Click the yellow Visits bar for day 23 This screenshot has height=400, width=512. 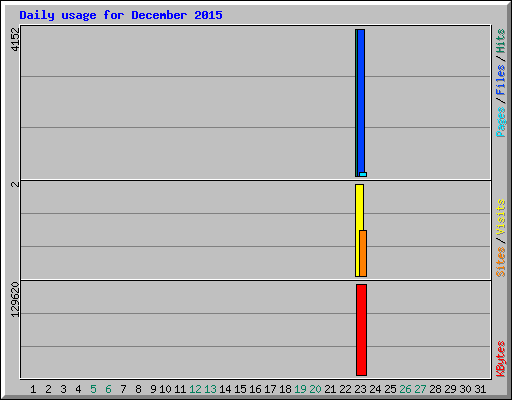pyautogui.click(x=359, y=230)
